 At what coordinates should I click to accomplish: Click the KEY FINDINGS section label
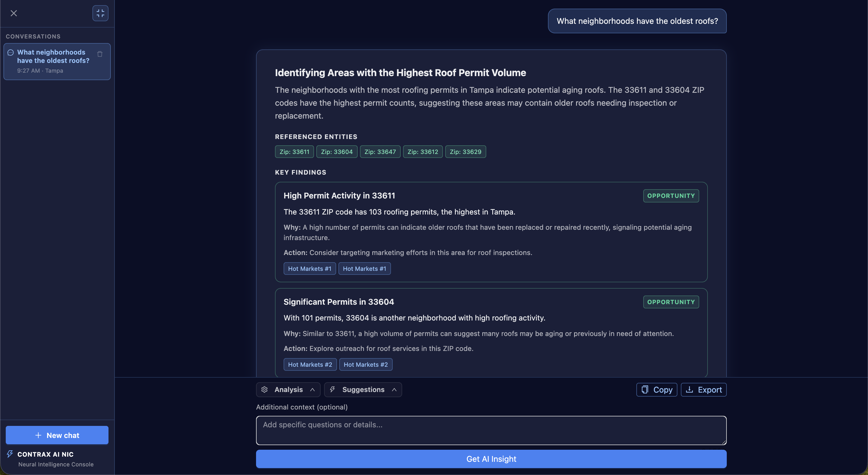300,172
